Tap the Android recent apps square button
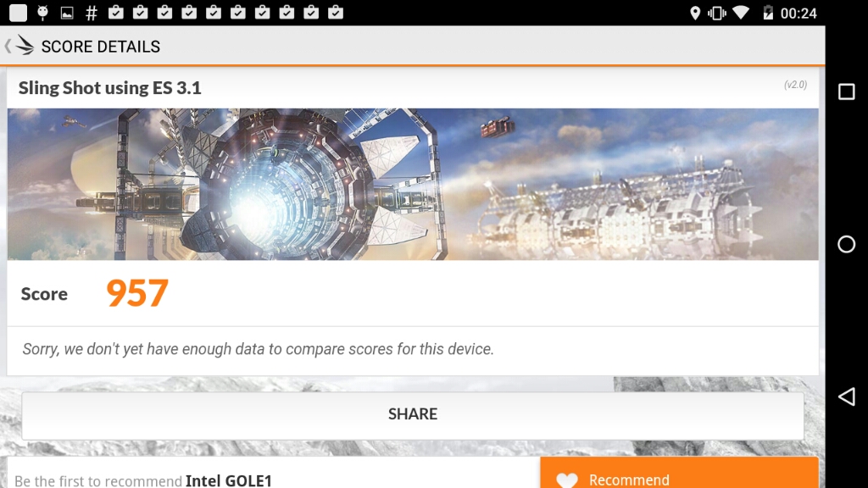The height and width of the screenshot is (488, 868). tap(847, 91)
